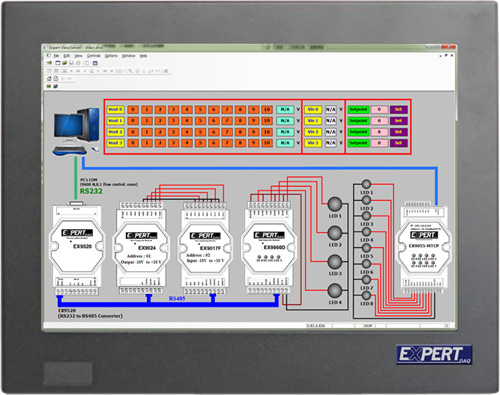500x395 pixels.
Task: Click the pink setpoint value field in the last row
Action: pyautogui.click(x=379, y=143)
